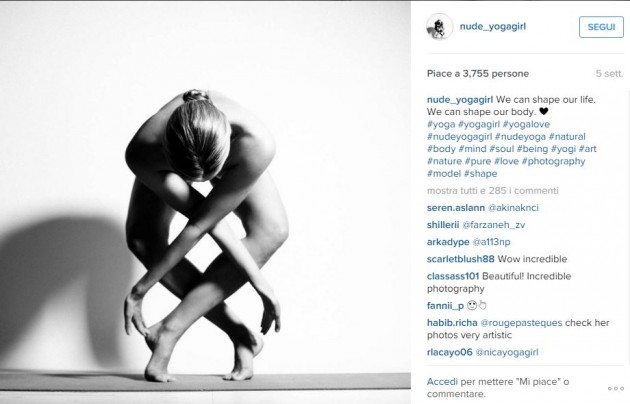Image resolution: width=630 pixels, height=404 pixels.
Task: Click the @rougepasteques mention
Action: point(521,323)
